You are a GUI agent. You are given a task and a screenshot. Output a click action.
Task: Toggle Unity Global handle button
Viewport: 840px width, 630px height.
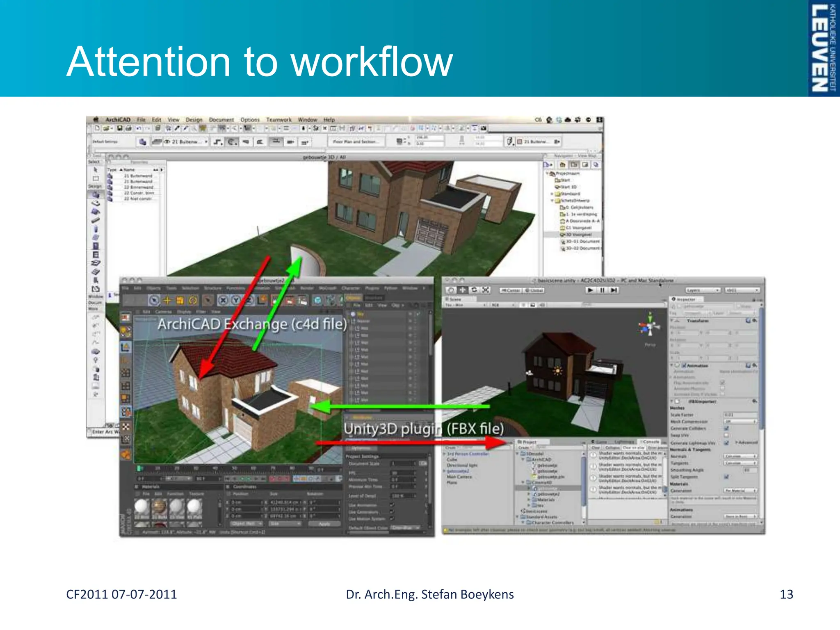pos(534,290)
